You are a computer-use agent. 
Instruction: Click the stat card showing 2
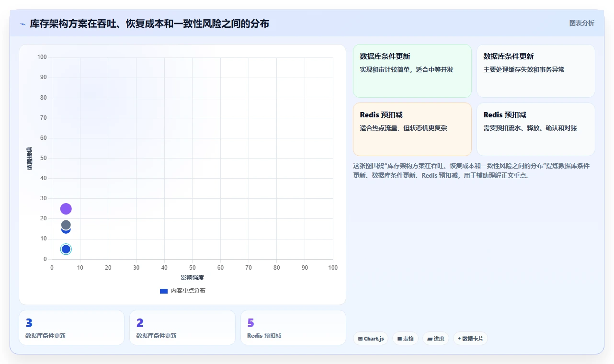click(182, 328)
